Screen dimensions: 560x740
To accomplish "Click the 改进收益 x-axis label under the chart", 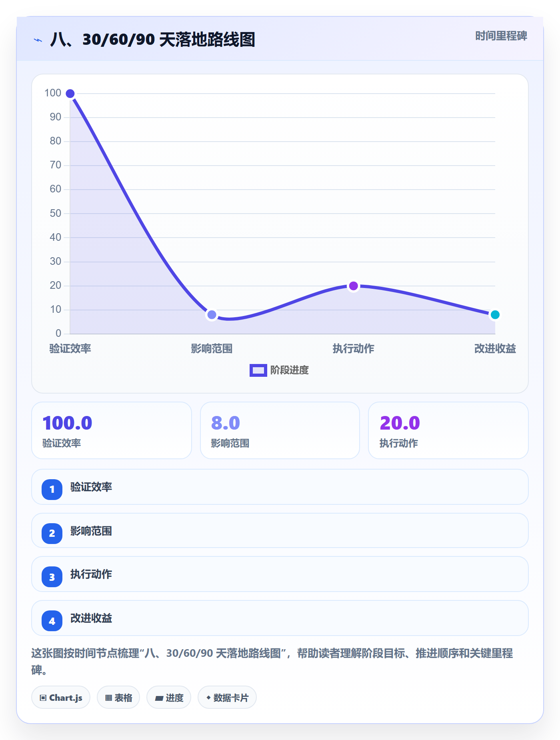I will point(495,349).
